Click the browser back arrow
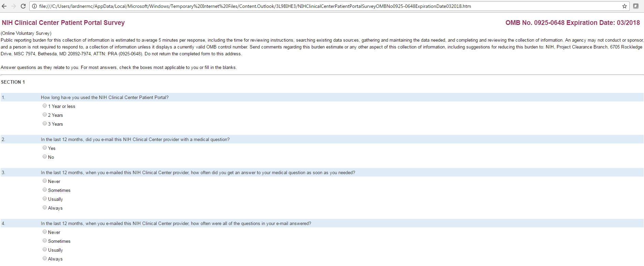The image size is (644, 266). tap(4, 6)
